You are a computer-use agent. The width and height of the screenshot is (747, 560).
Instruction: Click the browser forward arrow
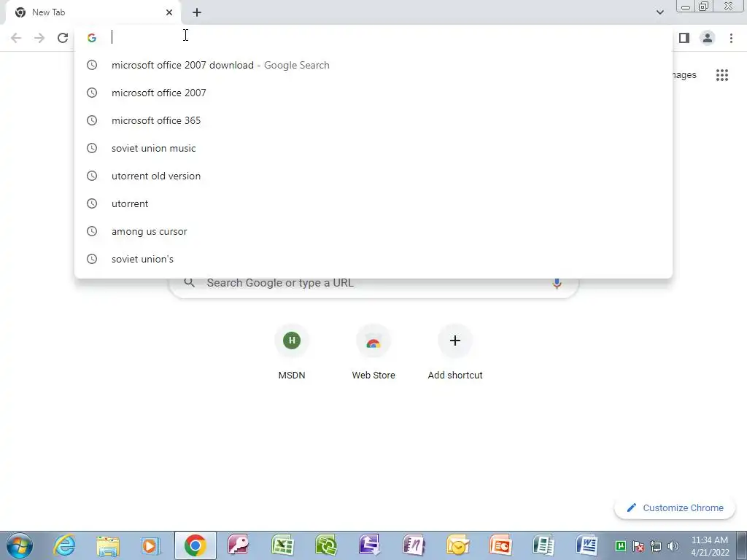[x=39, y=38]
